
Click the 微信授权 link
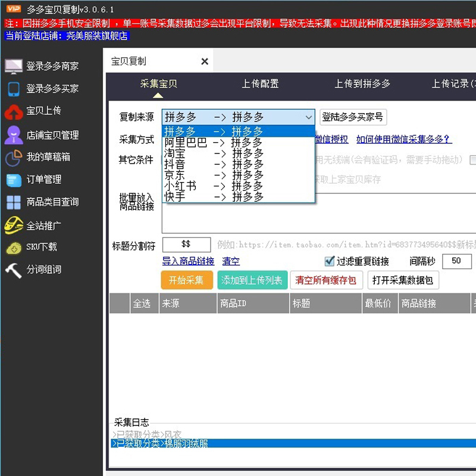pos(331,139)
